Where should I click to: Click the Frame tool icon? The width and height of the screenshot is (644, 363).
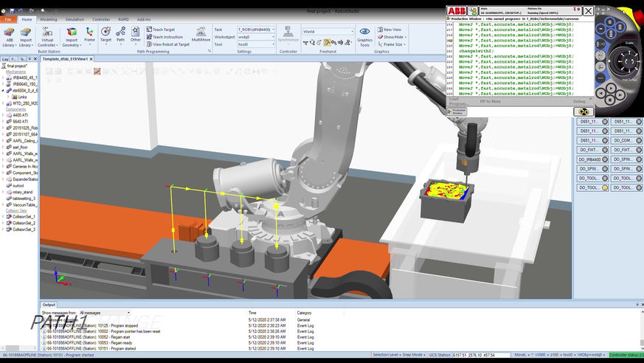89,32
